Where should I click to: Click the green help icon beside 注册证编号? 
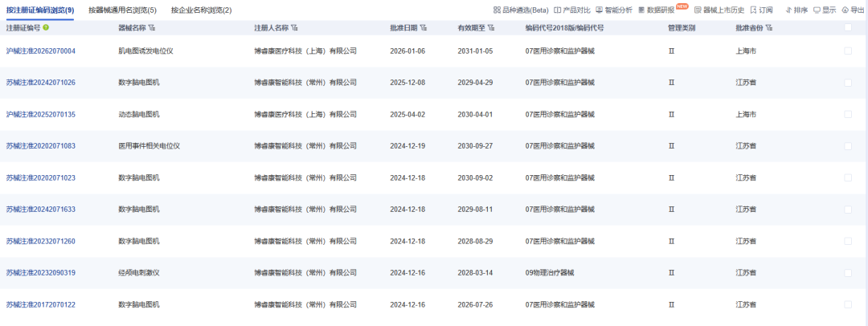tap(46, 27)
